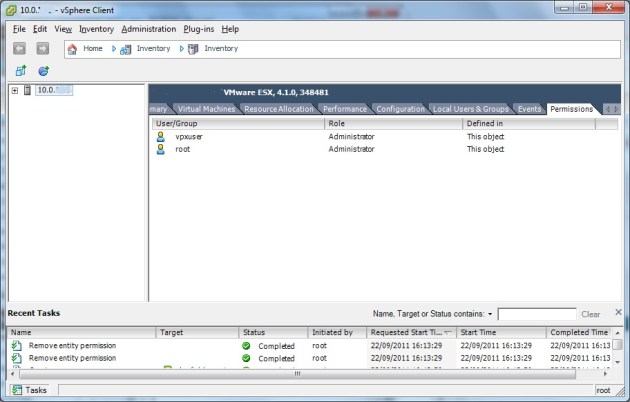Click the Clear filter button
630x402 pixels.
[x=591, y=314]
